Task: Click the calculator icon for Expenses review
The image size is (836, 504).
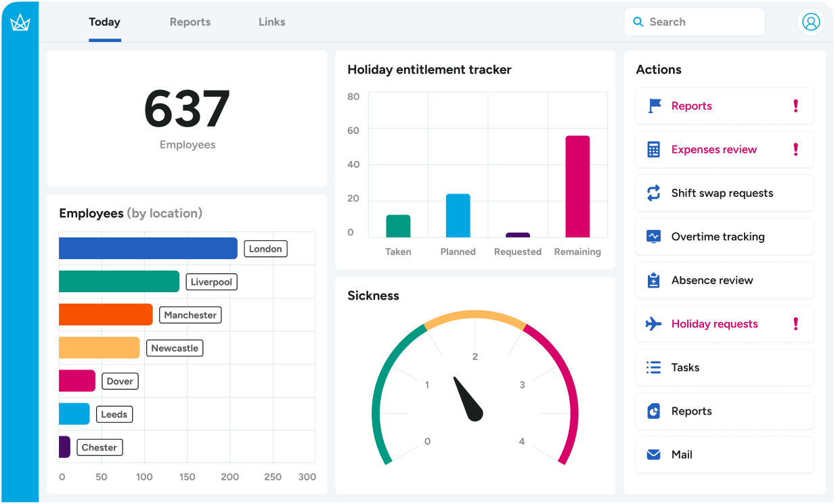Action: pyautogui.click(x=653, y=150)
